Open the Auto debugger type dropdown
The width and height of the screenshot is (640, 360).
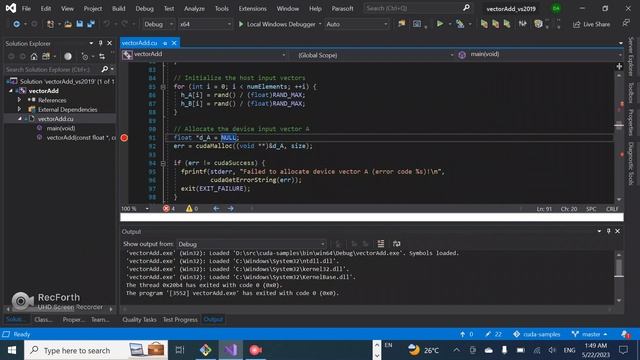tap(357, 24)
